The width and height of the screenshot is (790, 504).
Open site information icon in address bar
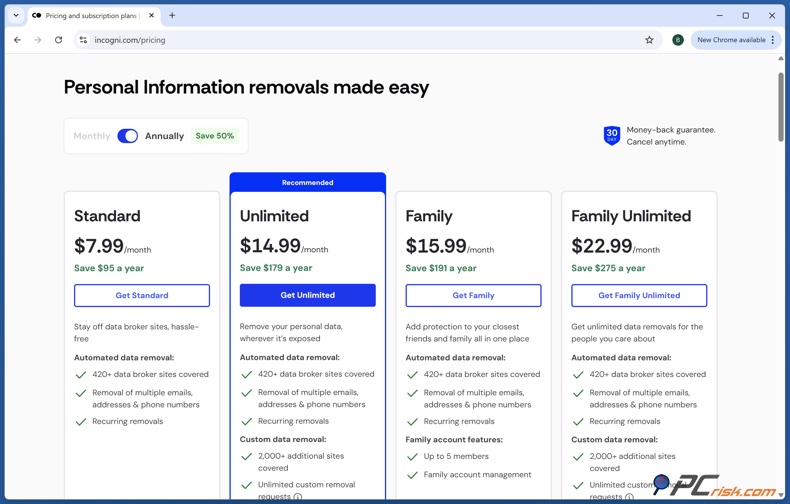click(83, 40)
